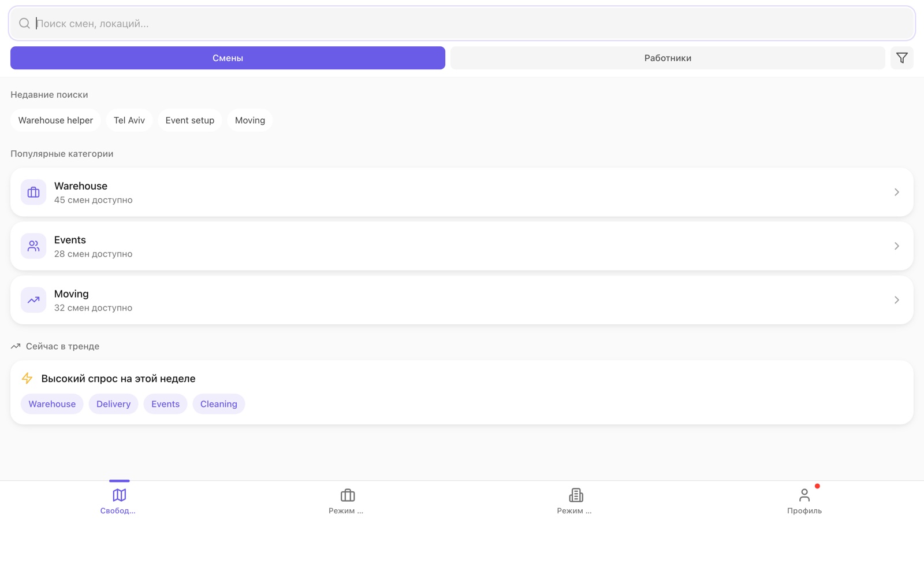Expand the Moving category chevron
This screenshot has height=578, width=924.
896,299
